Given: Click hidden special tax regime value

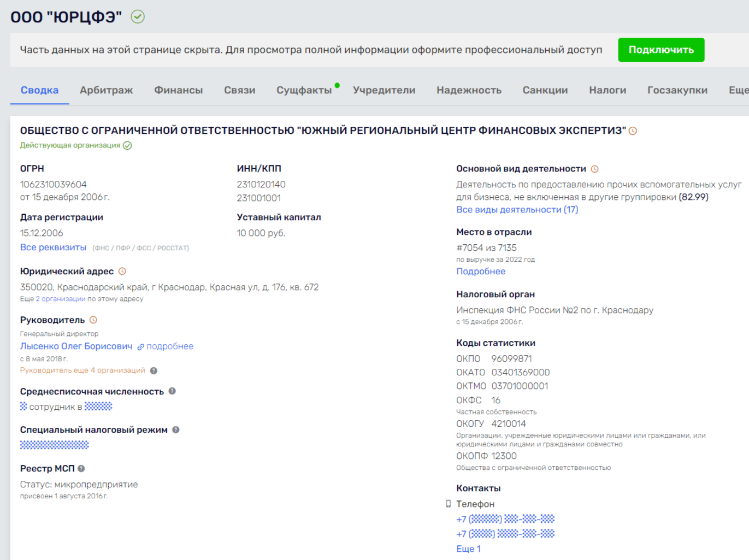Looking at the screenshot, I should coord(54,445).
